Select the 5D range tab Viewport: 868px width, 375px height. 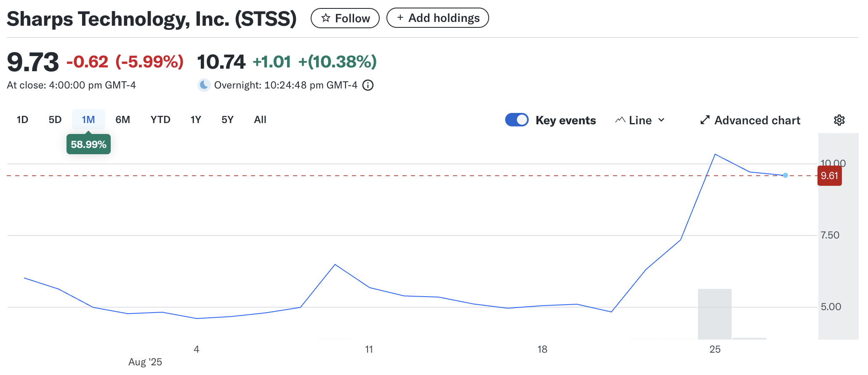[55, 120]
